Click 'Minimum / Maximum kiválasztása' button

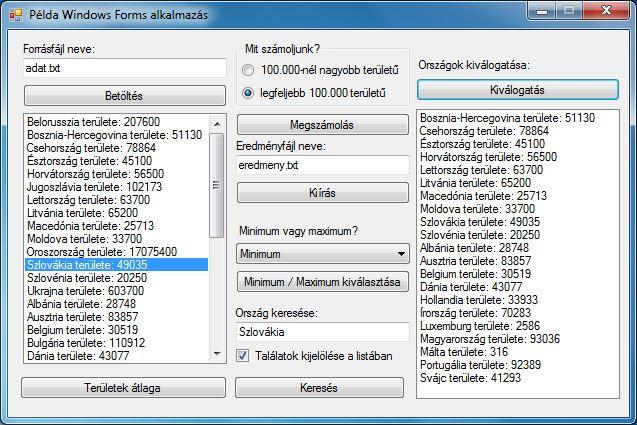[323, 282]
